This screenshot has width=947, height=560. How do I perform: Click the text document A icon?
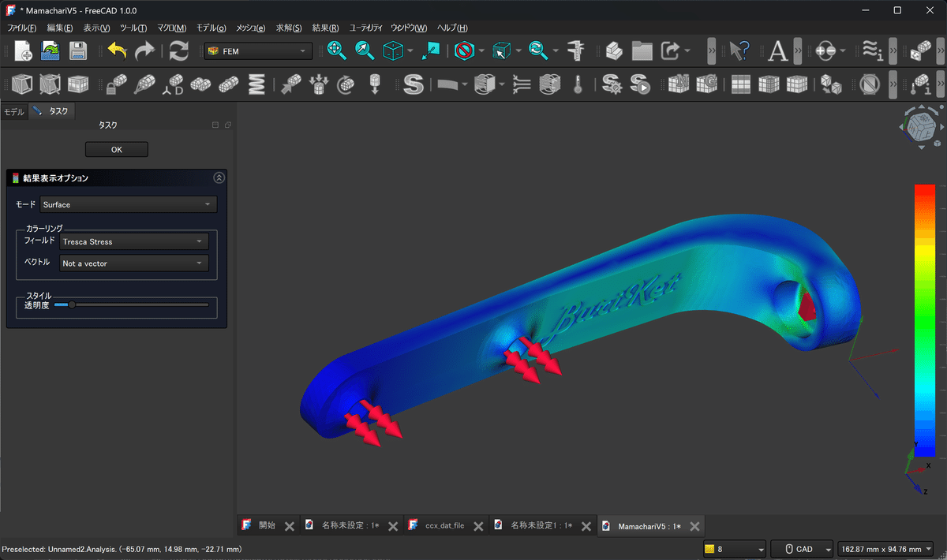pyautogui.click(x=778, y=51)
